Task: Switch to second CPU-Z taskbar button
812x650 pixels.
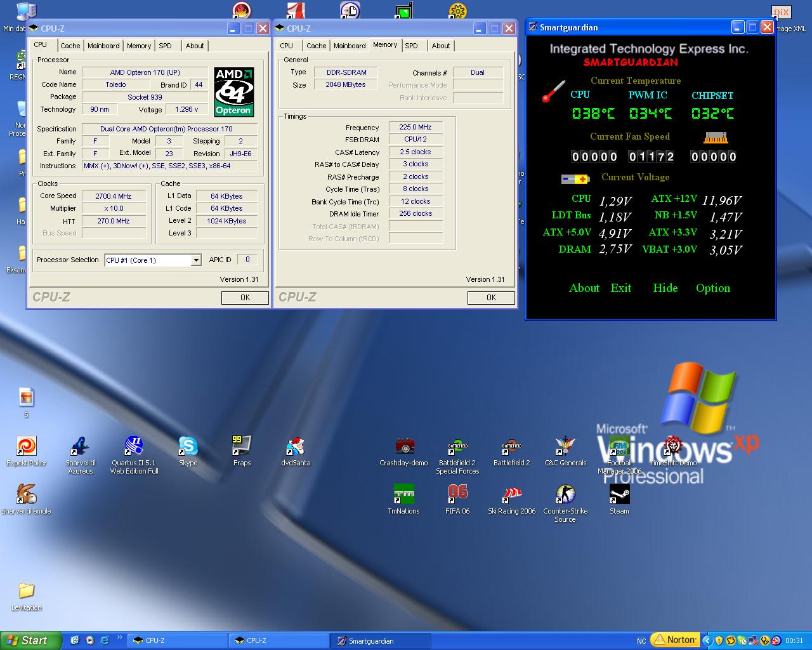Action: point(279,640)
